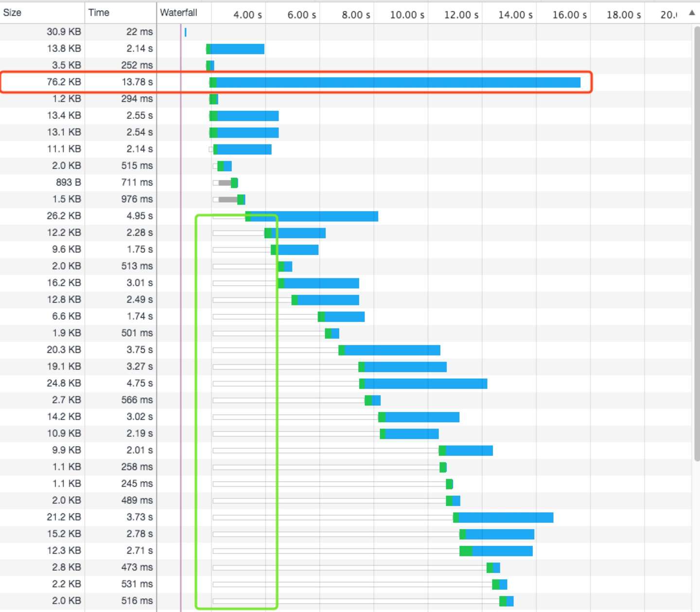Select the 76.2 KB request row

tap(346, 82)
